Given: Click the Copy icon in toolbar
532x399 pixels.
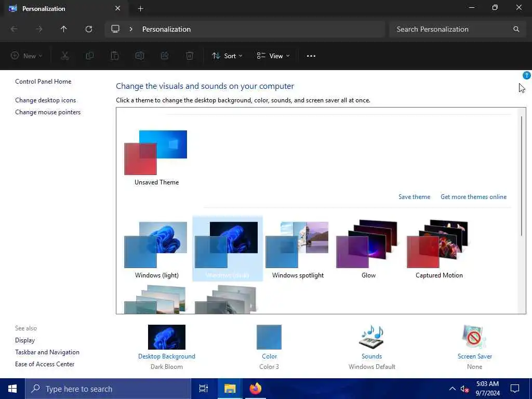Looking at the screenshot, I should (90, 56).
